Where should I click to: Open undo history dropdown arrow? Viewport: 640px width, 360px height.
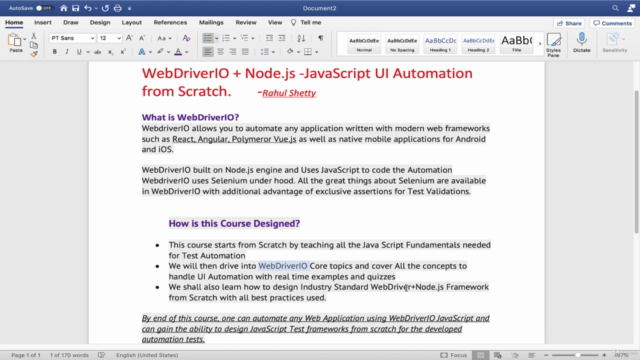pos(96,8)
